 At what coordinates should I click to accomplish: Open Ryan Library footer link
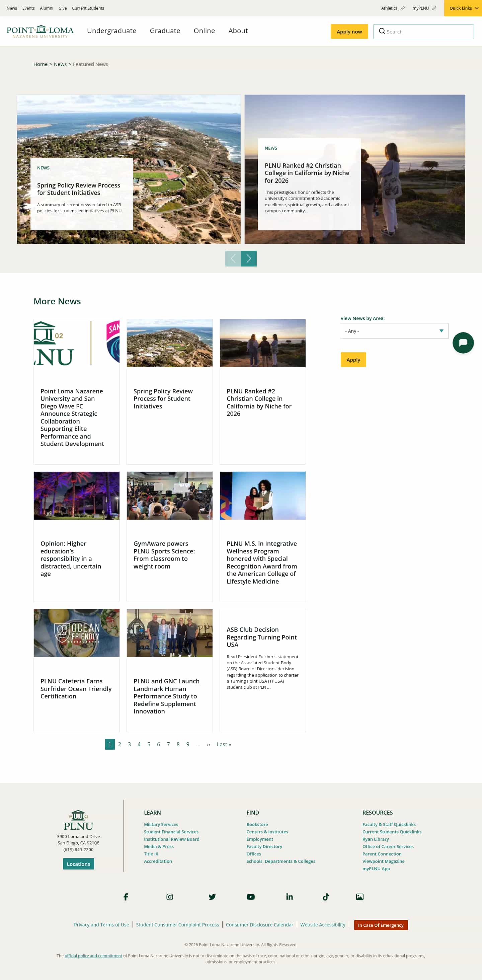pyautogui.click(x=376, y=839)
